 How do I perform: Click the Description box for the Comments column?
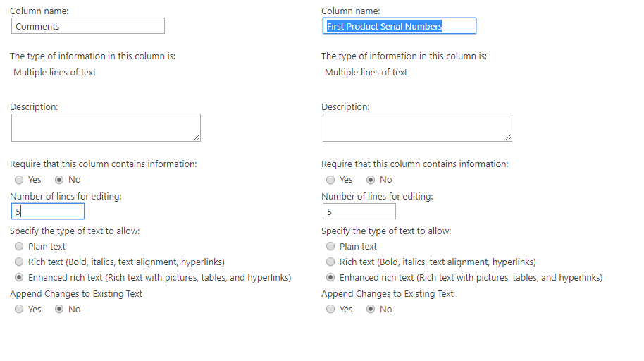(x=106, y=128)
